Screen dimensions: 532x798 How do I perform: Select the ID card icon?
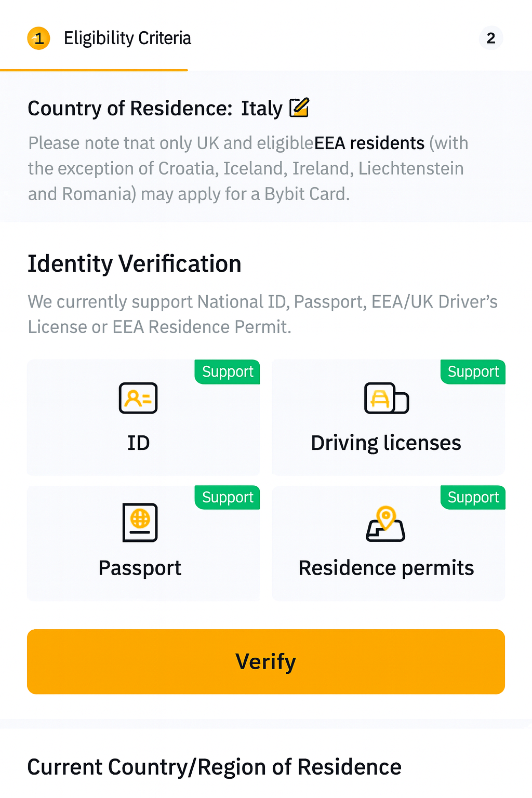coord(138,398)
